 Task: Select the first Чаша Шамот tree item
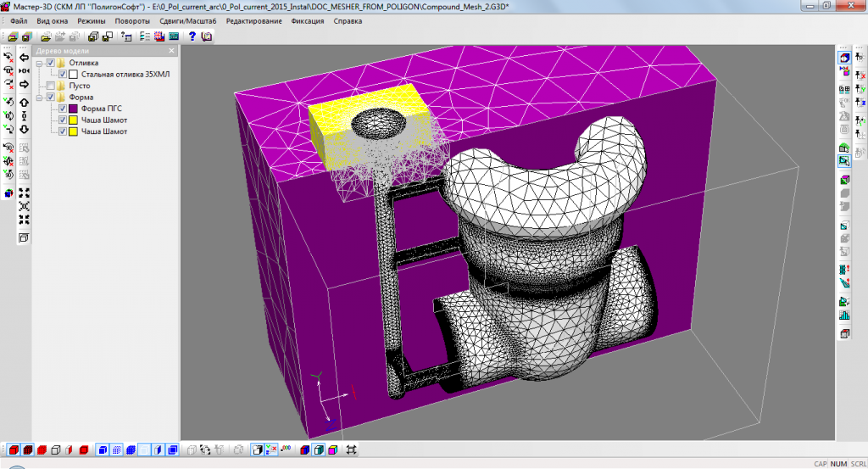click(104, 120)
